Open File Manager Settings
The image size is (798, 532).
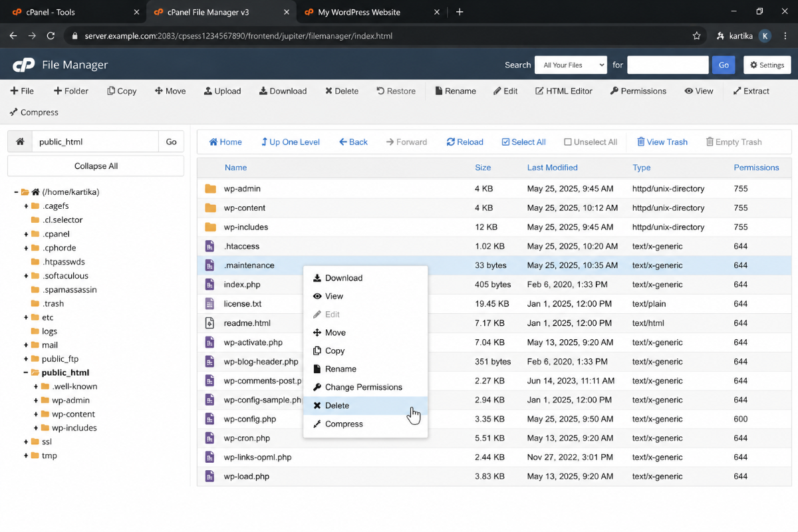767,65
